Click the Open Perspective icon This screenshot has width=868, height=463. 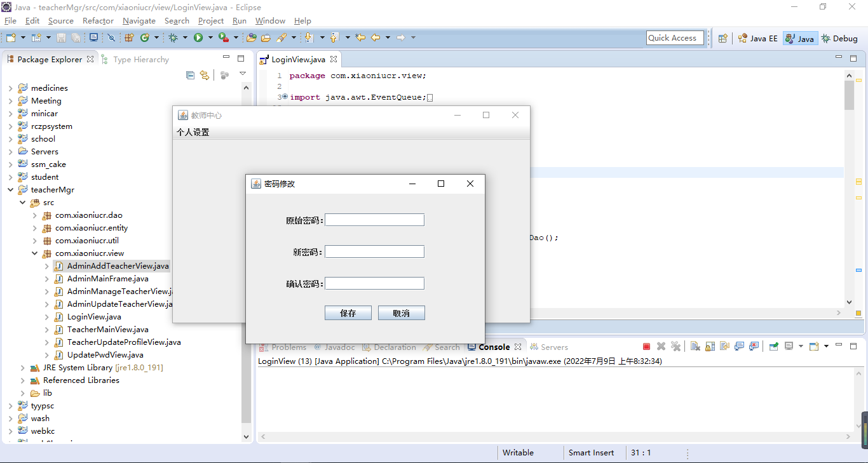(722, 38)
